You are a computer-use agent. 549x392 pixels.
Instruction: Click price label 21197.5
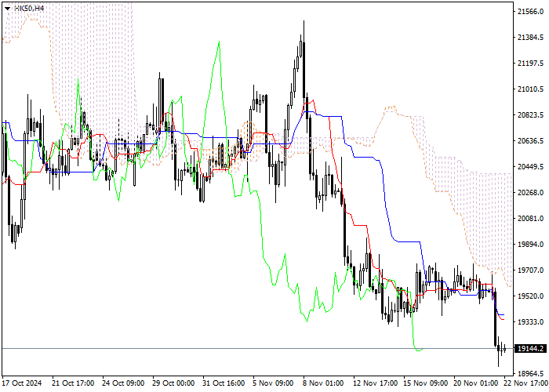point(530,64)
